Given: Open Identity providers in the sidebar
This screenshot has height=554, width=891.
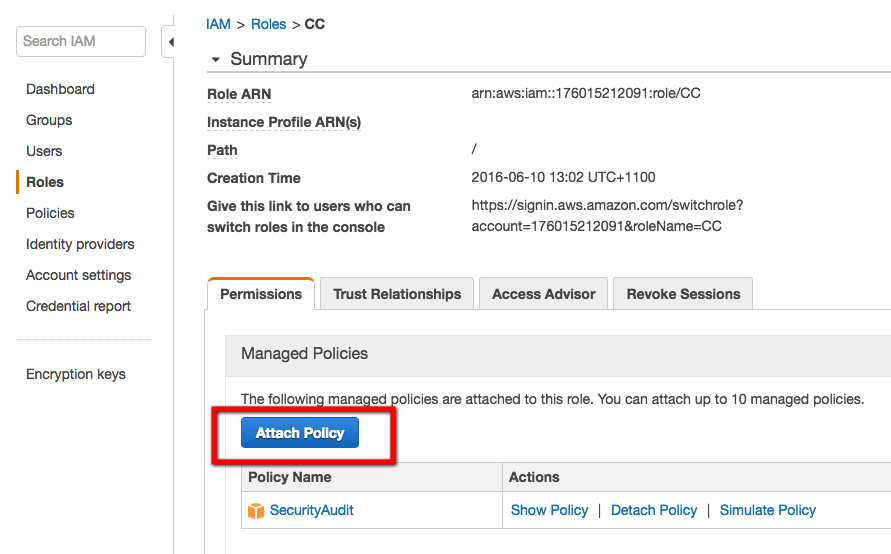Looking at the screenshot, I should (x=80, y=244).
